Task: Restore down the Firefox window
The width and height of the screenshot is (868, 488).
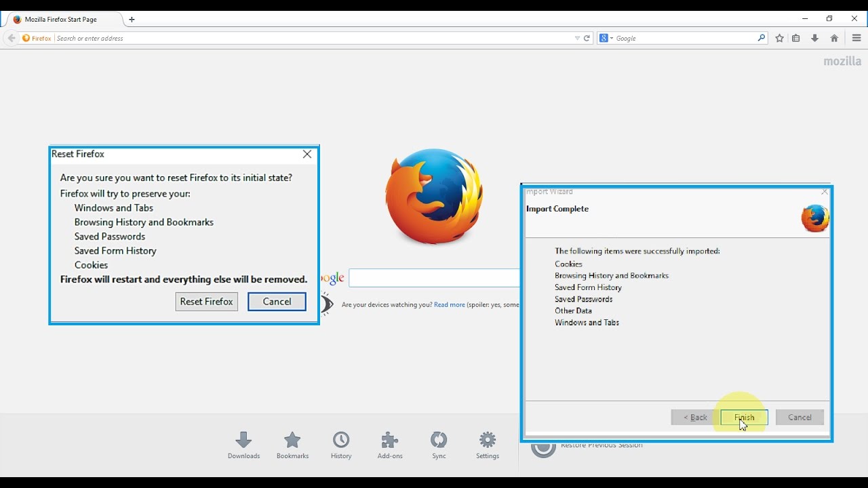Action: (829, 19)
